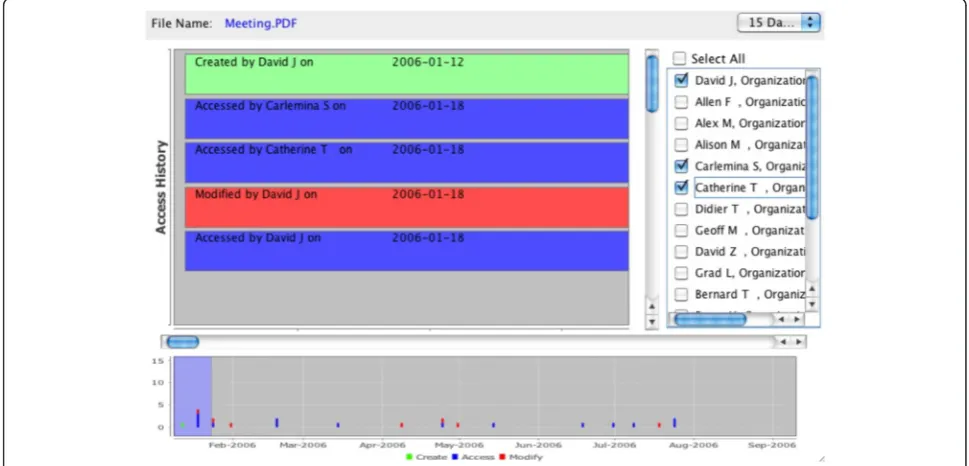Uncheck Carlemina S in the user list

tap(681, 166)
